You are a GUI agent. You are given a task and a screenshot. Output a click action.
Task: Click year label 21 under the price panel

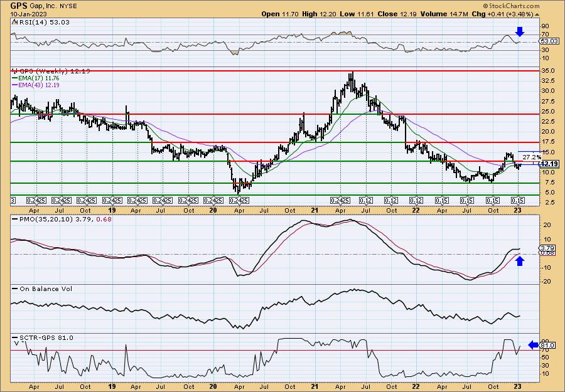pyautogui.click(x=315, y=210)
